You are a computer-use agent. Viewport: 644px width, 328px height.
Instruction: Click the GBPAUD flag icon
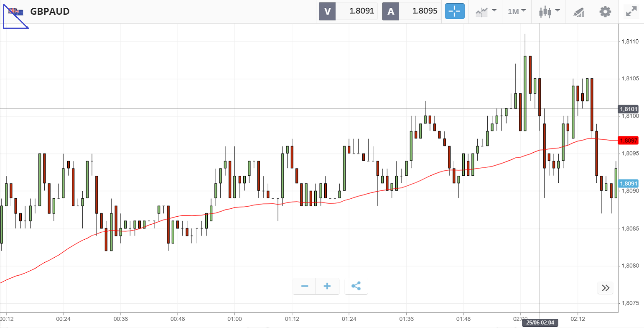[16, 12]
